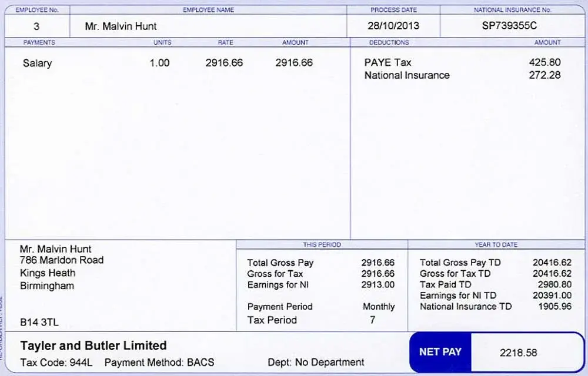The image size is (588, 376).
Task: Select the Tax Paid TD label
Action: [x=446, y=284]
